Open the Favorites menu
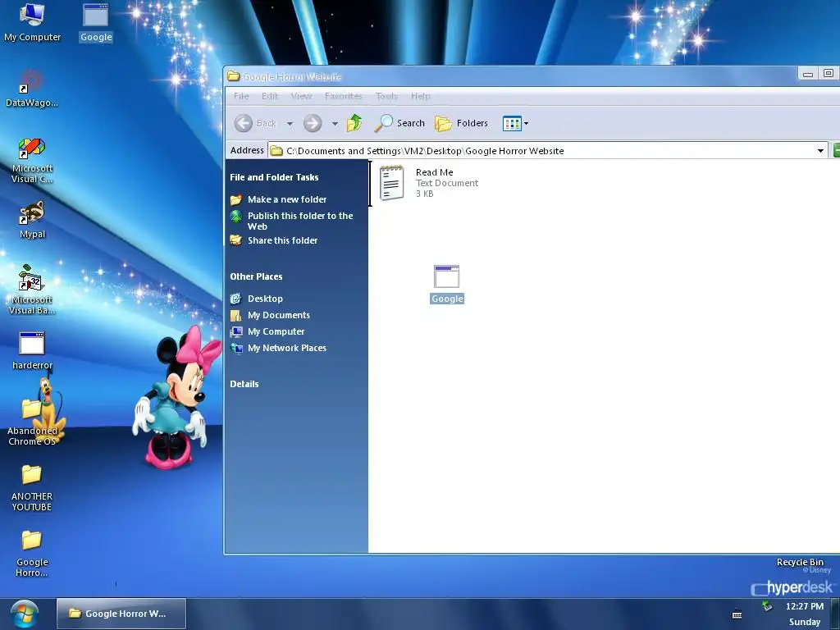 click(344, 96)
